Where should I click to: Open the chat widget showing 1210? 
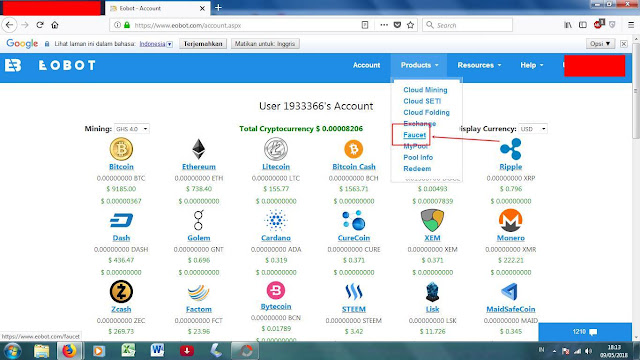pyautogui.click(x=585, y=332)
